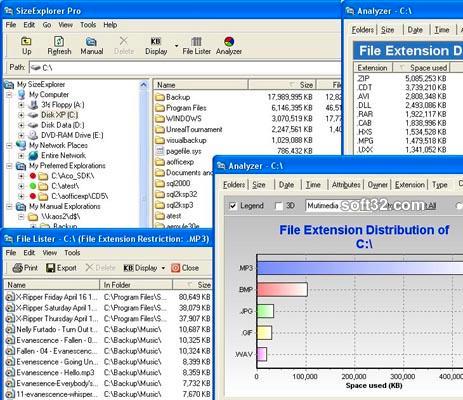The image size is (463, 400).
Task: Click the green JPG bar in the chart
Action: click(265, 311)
